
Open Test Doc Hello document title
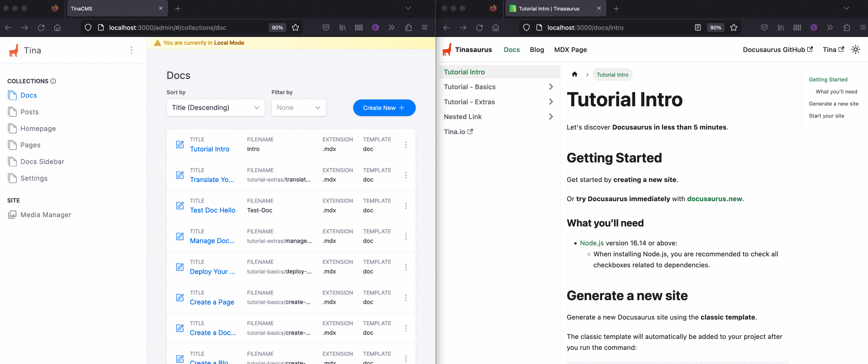213,210
